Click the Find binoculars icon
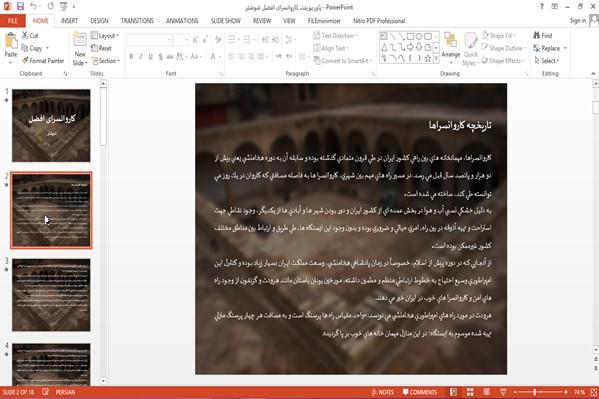 (x=537, y=35)
